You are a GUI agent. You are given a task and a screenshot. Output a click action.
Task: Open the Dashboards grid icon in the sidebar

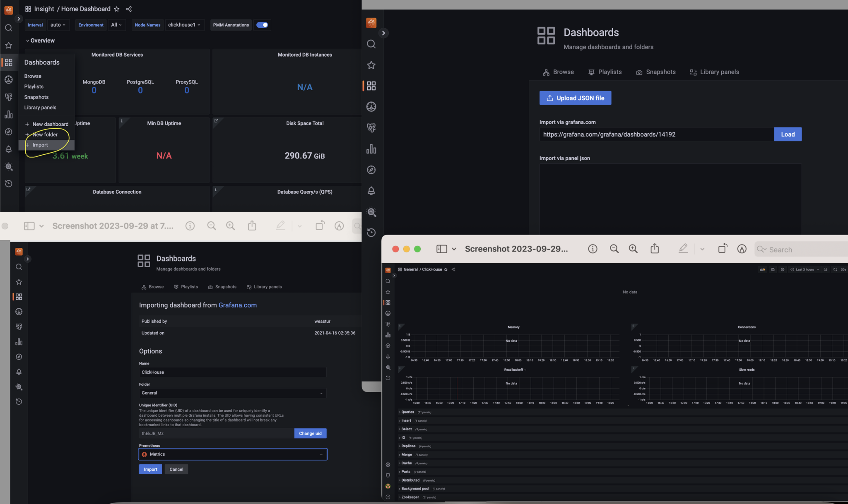pos(9,62)
